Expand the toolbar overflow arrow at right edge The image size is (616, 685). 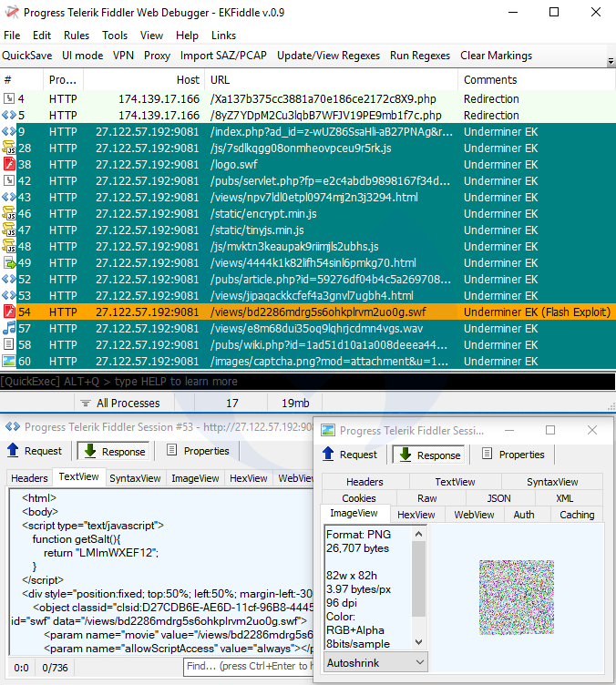point(610,61)
